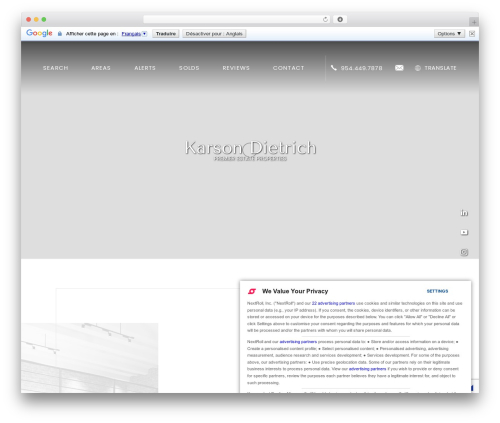
Task: Expand the Options dropdown
Action: (x=449, y=34)
